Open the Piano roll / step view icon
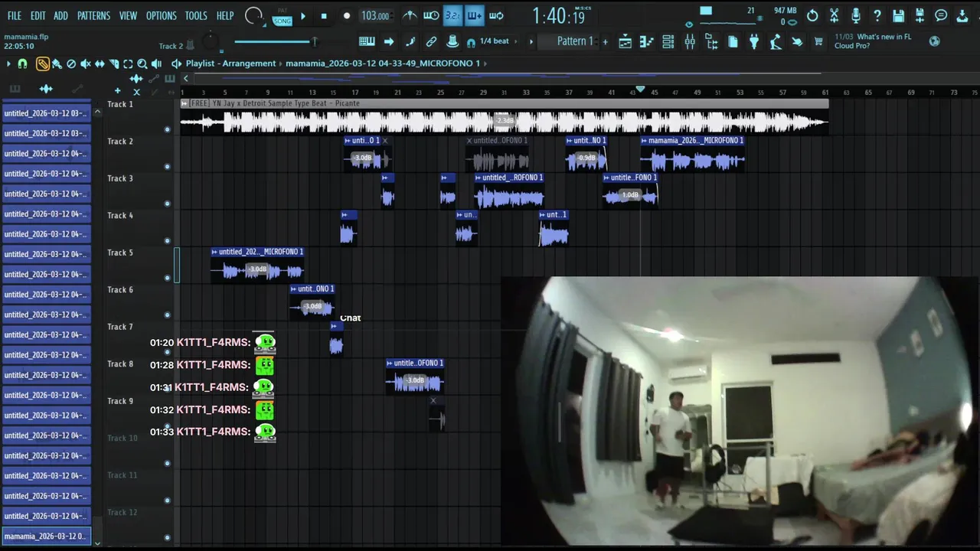980x551 pixels. point(647,42)
